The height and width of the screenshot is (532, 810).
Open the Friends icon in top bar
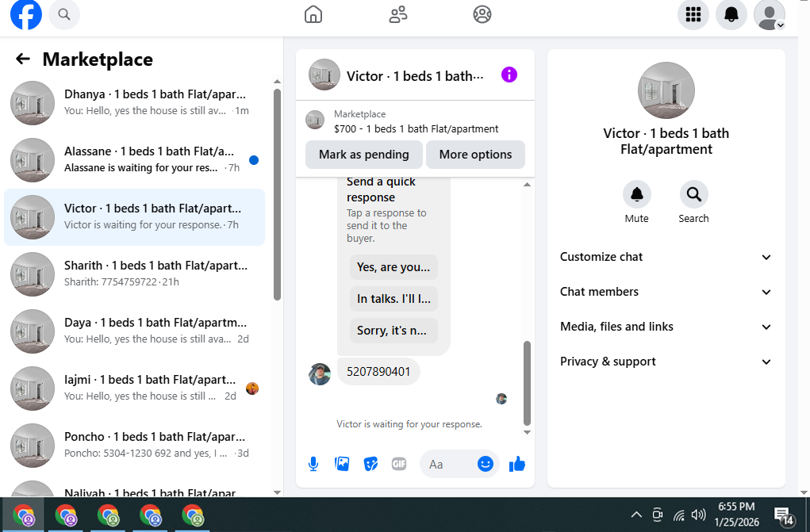pyautogui.click(x=397, y=14)
